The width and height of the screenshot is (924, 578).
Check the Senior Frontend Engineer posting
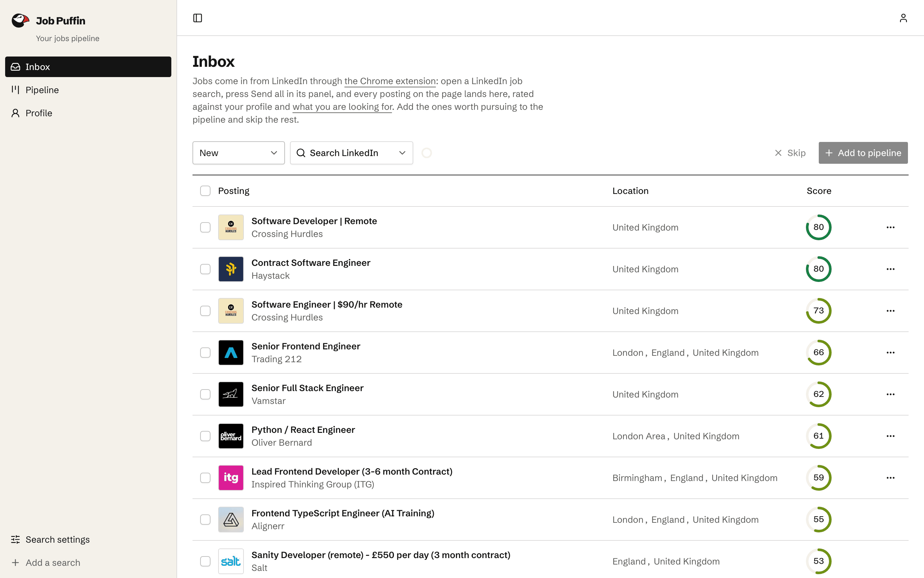[205, 353]
